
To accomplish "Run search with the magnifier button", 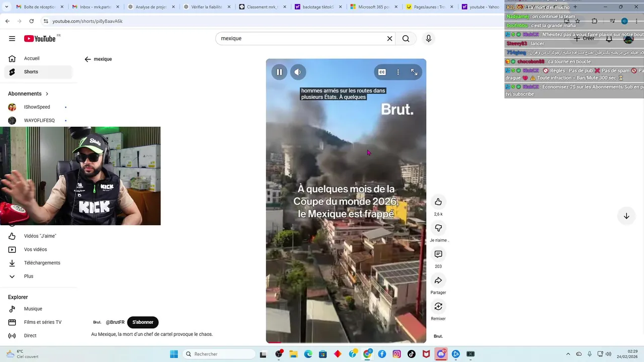I will [406, 39].
